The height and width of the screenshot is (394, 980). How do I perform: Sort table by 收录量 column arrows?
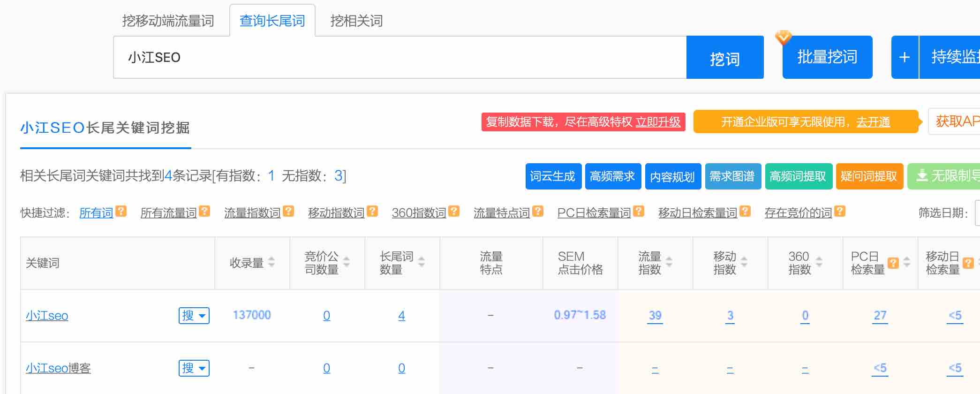click(x=271, y=263)
